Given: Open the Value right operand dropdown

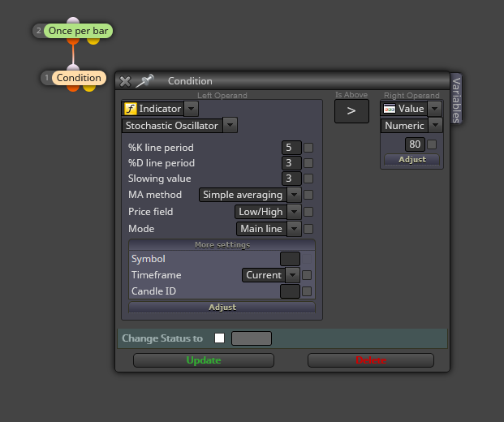Looking at the screenshot, I should pyautogui.click(x=434, y=109).
